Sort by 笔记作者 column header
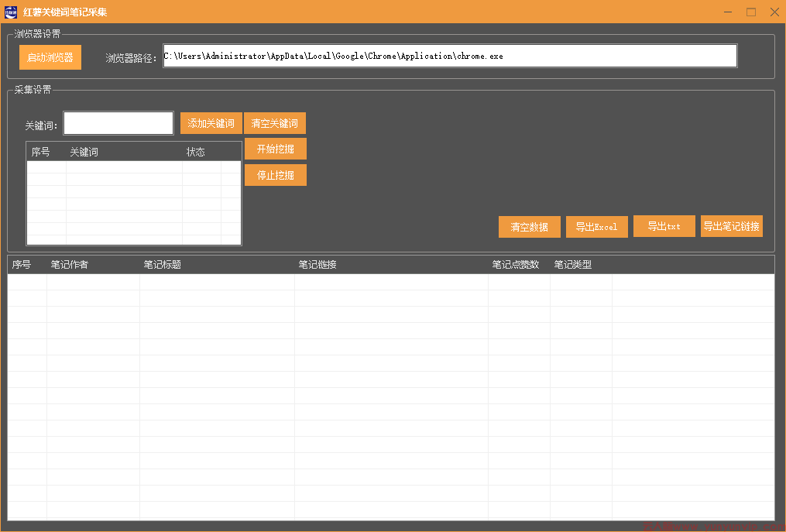This screenshot has height=532, width=786. point(93,265)
